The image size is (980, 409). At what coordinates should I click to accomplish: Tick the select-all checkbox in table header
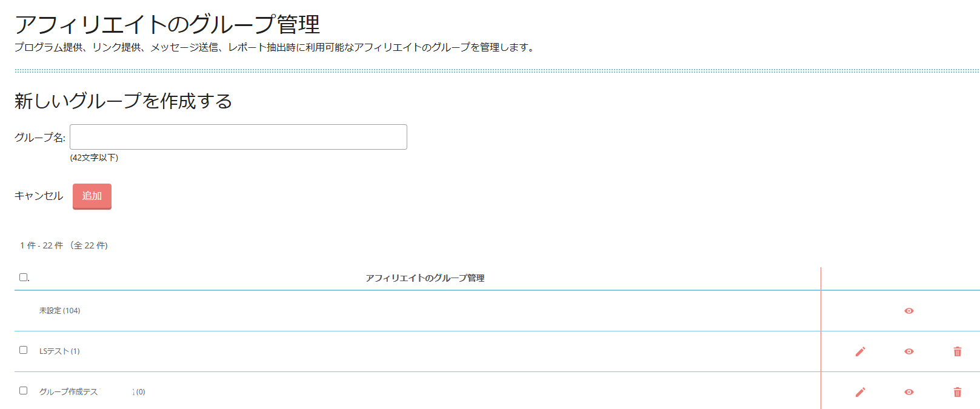pyautogui.click(x=24, y=277)
